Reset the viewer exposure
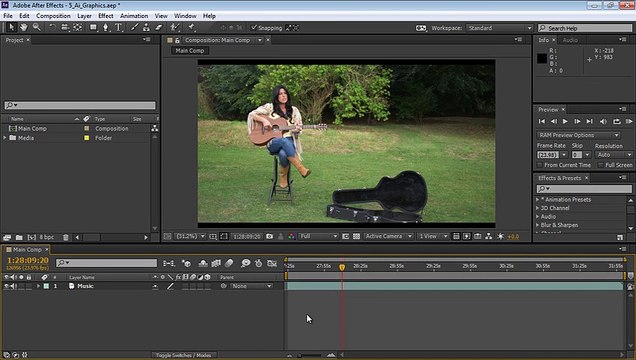This screenshot has width=636, height=360. [501, 236]
